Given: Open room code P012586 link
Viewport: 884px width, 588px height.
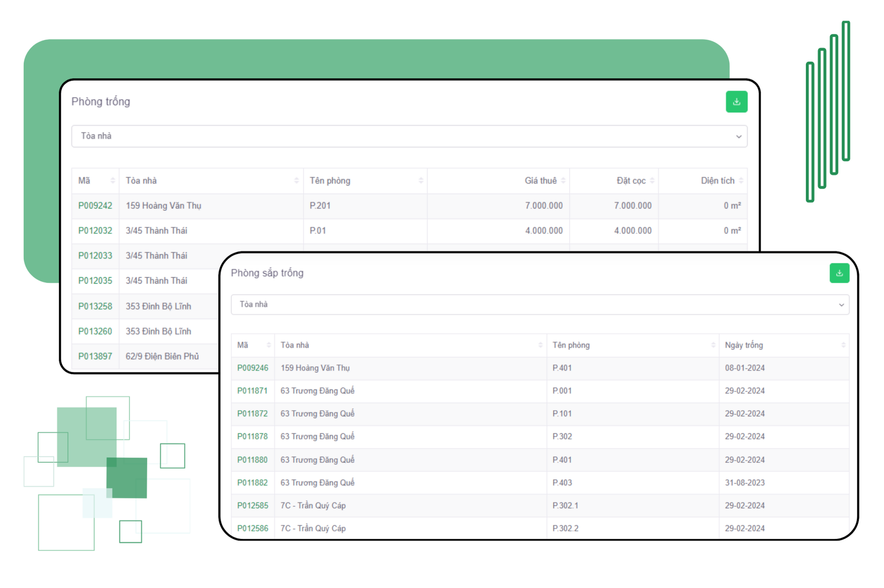Looking at the screenshot, I should pyautogui.click(x=253, y=528).
